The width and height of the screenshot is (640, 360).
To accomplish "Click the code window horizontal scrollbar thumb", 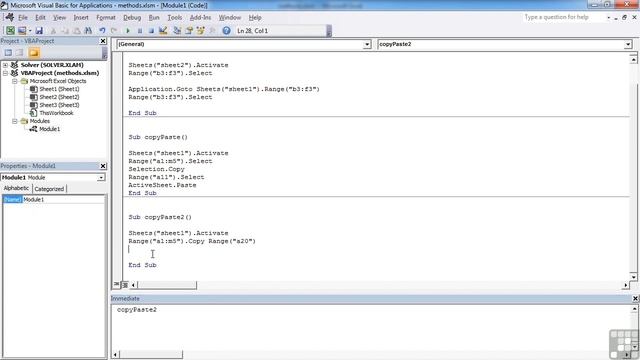I will pyautogui.click(x=167, y=285).
